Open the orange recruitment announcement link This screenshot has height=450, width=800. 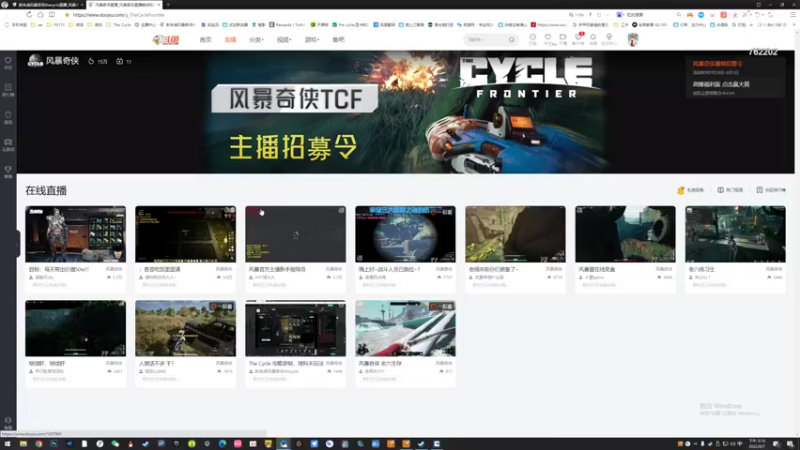[717, 64]
